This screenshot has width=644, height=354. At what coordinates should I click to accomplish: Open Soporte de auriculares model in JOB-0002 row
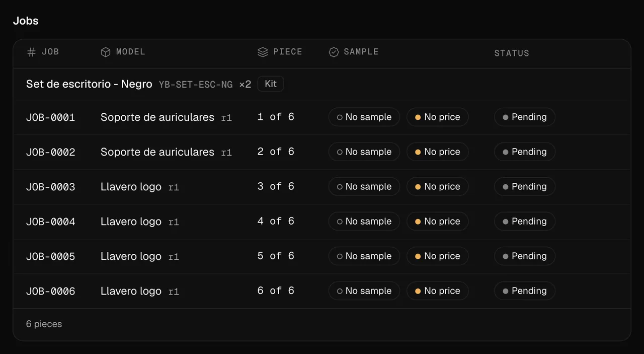click(x=157, y=152)
